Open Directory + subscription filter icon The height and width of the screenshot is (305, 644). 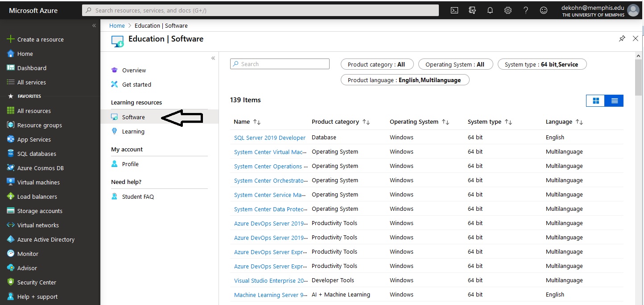point(472,10)
